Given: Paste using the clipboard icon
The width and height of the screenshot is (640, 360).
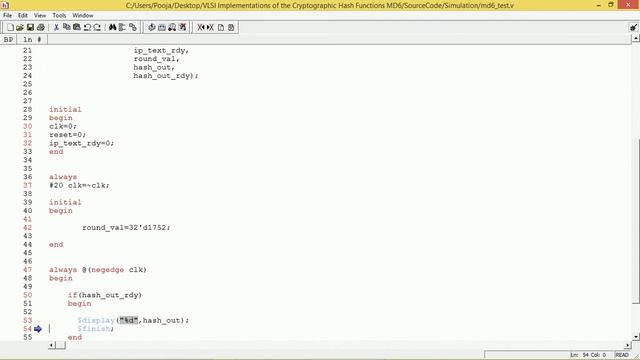Looking at the screenshot, I should click(x=77, y=27).
